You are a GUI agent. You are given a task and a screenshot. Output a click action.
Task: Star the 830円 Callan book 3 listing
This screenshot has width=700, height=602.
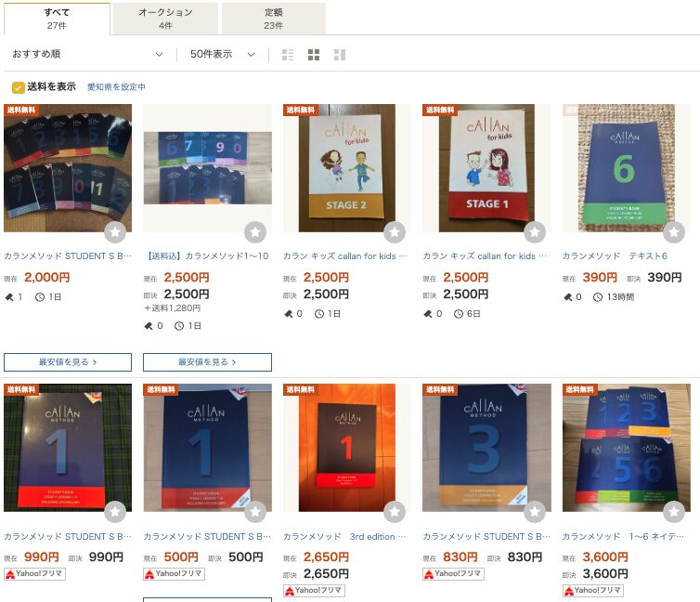tap(535, 512)
